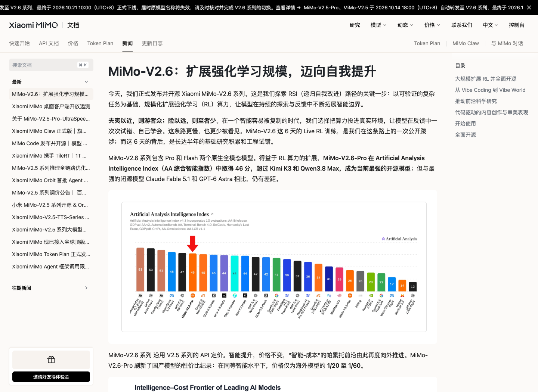Close the top announcement banner
Screen dimensions: 538x392
coord(529,7)
